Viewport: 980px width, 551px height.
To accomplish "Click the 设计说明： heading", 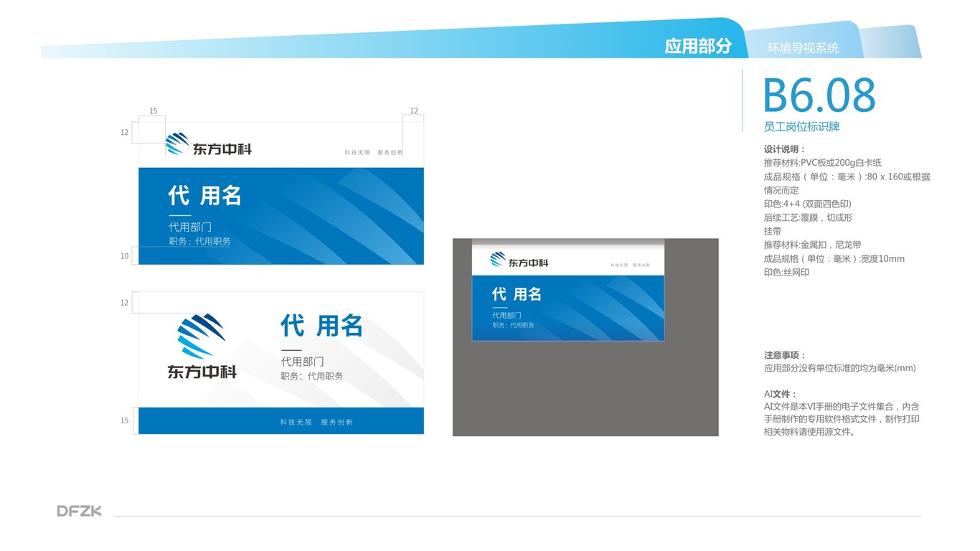I will click(785, 149).
